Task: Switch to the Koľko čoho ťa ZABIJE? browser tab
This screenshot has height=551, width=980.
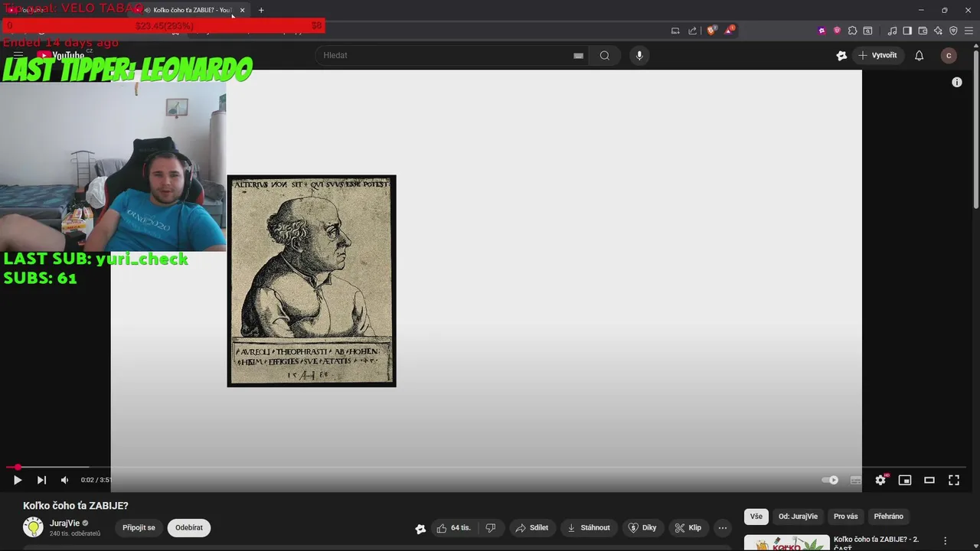Action: (x=191, y=10)
